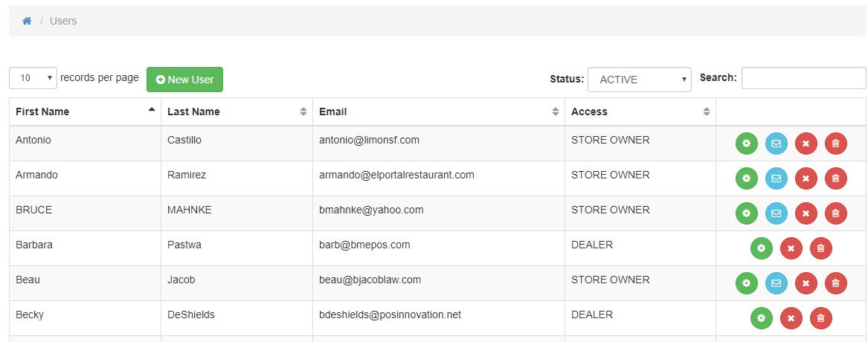Image resolution: width=868 pixels, height=342 pixels.
Task: Open the records per page dropdown
Action: point(33,78)
